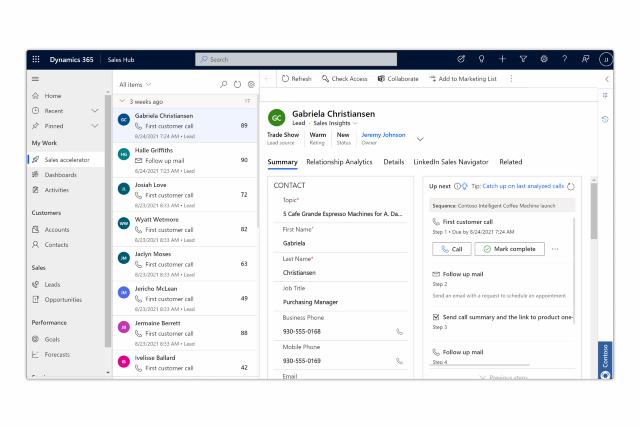Refresh the work list with circular arrow icon

click(x=238, y=84)
